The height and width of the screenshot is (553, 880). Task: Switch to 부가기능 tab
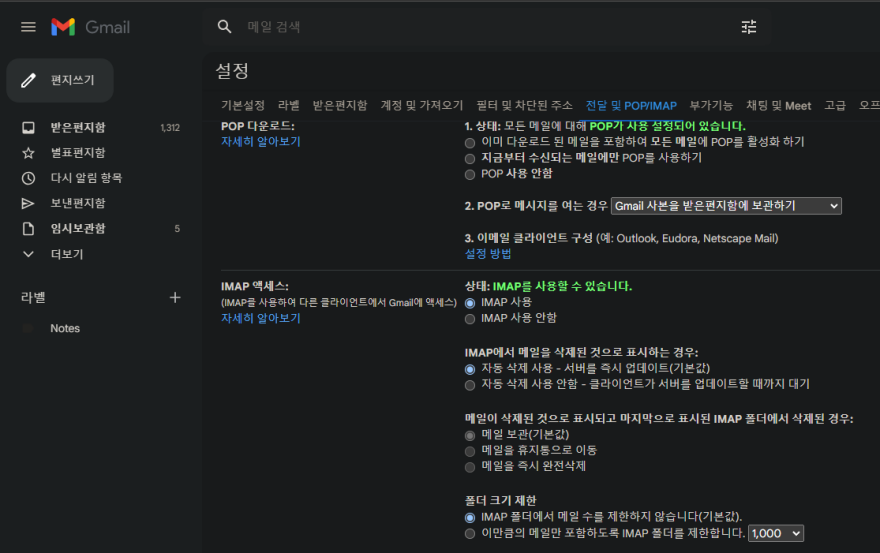click(x=711, y=106)
